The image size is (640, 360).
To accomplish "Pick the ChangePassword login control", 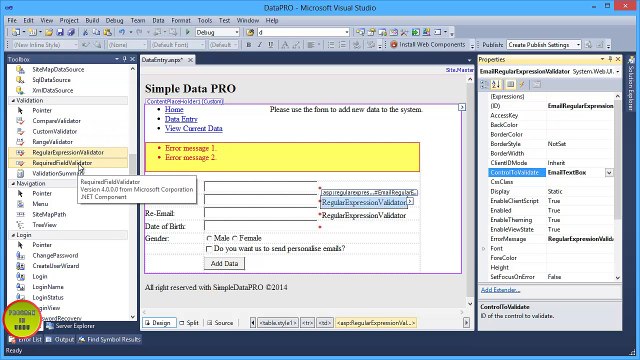I will pyautogui.click(x=55, y=256).
